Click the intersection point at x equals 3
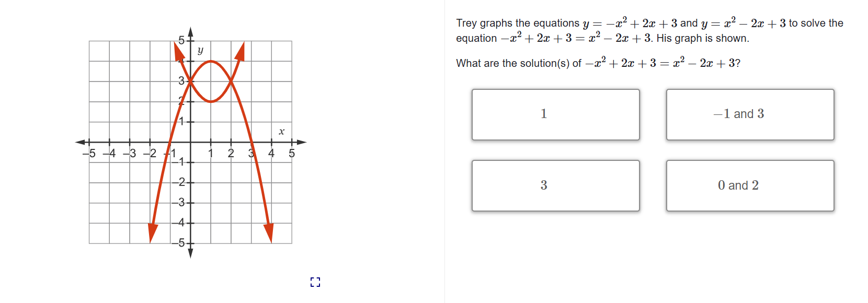Screen dimensions: 868x303 click(231, 81)
